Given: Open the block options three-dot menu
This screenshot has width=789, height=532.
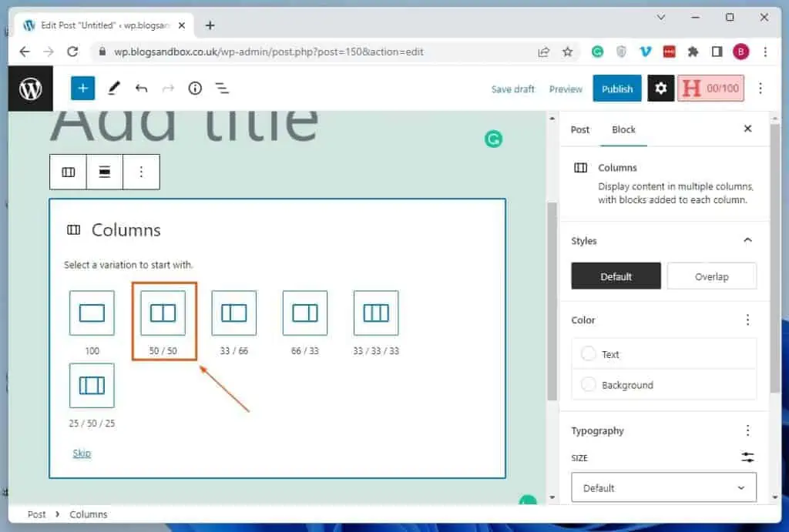Looking at the screenshot, I should point(141,171).
